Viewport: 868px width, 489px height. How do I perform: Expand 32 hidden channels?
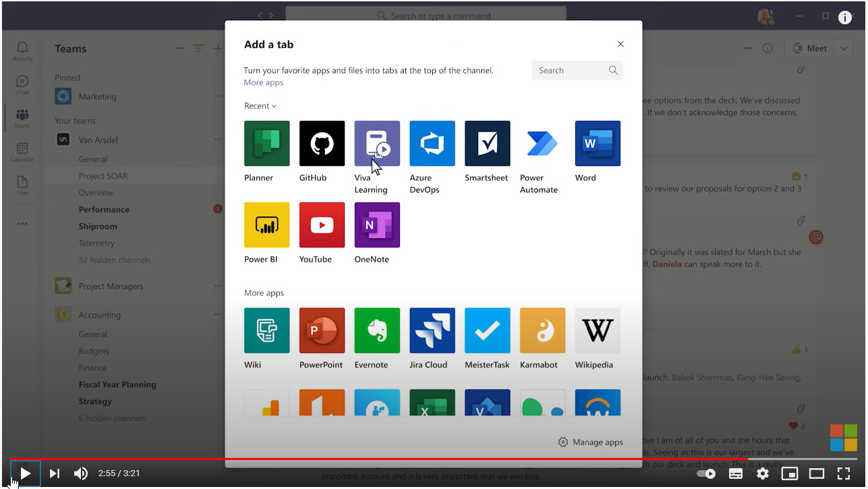(115, 260)
